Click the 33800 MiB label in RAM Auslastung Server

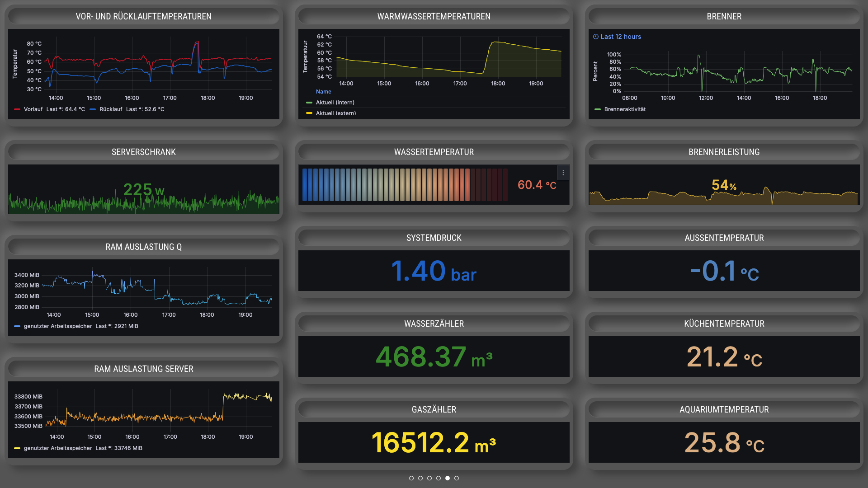(x=28, y=397)
